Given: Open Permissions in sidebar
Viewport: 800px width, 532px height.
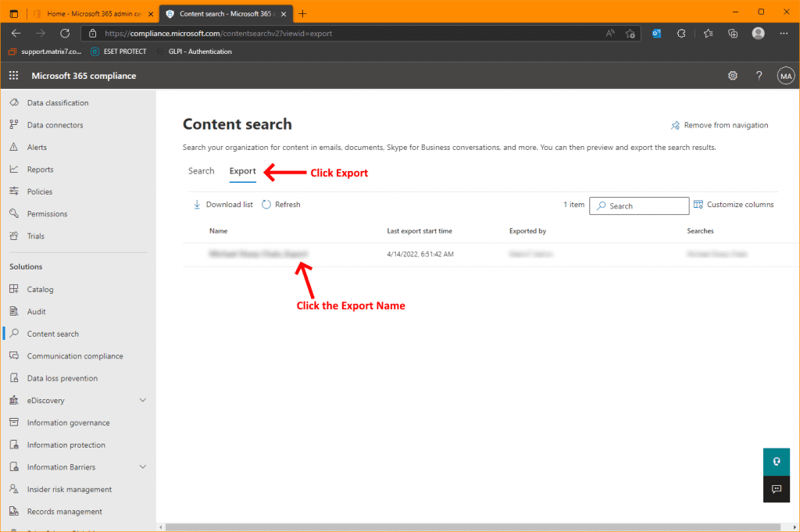Looking at the screenshot, I should (x=47, y=214).
